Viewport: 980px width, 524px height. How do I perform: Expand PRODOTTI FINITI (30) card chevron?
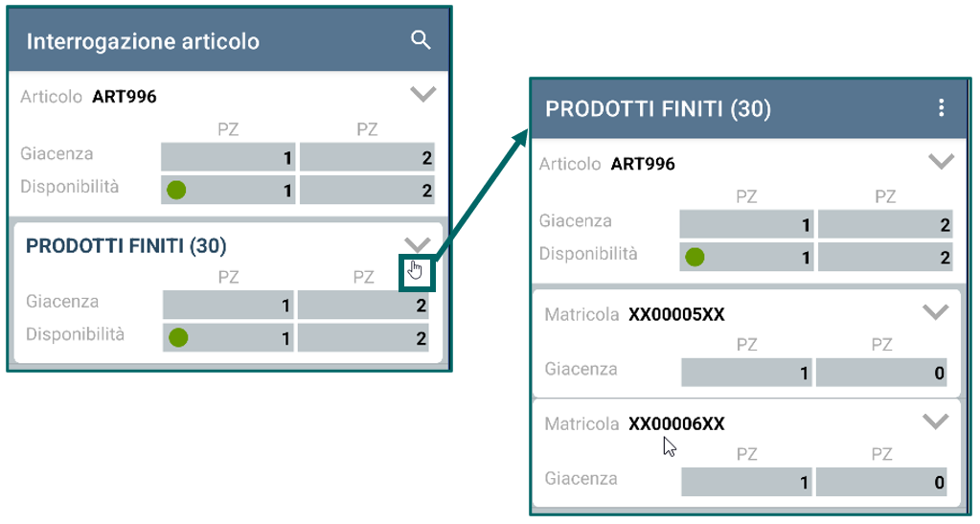click(417, 243)
